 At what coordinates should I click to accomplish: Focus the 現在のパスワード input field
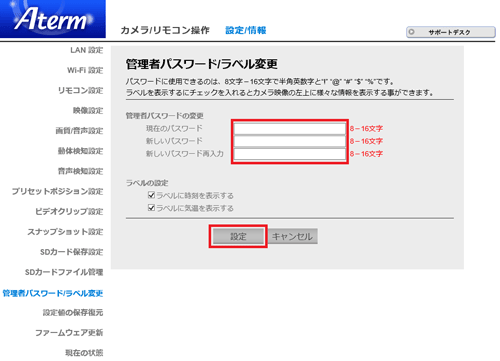pyautogui.click(x=290, y=129)
